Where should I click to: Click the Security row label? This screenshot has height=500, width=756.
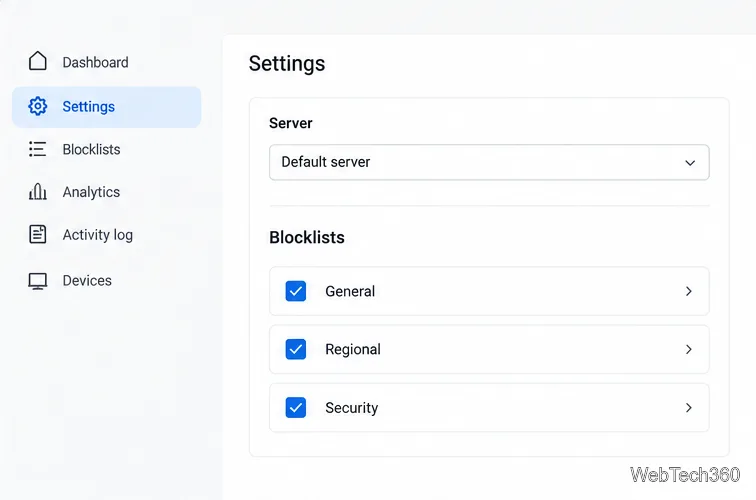pyautogui.click(x=351, y=408)
